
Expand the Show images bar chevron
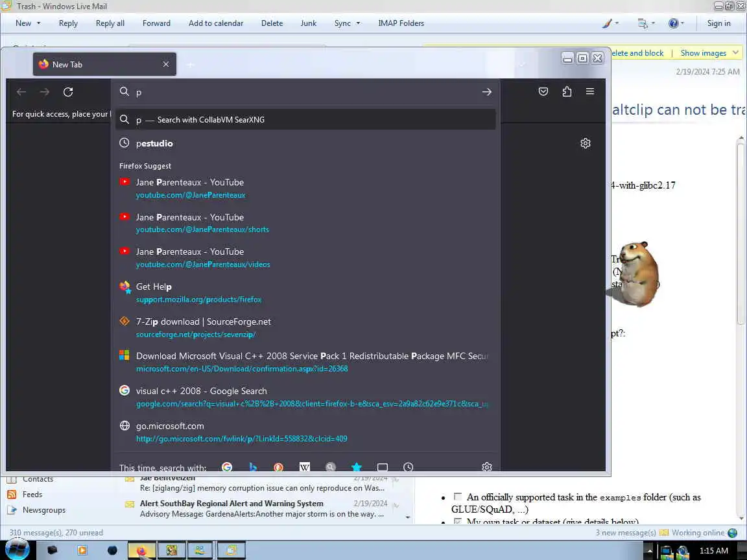[x=735, y=52]
